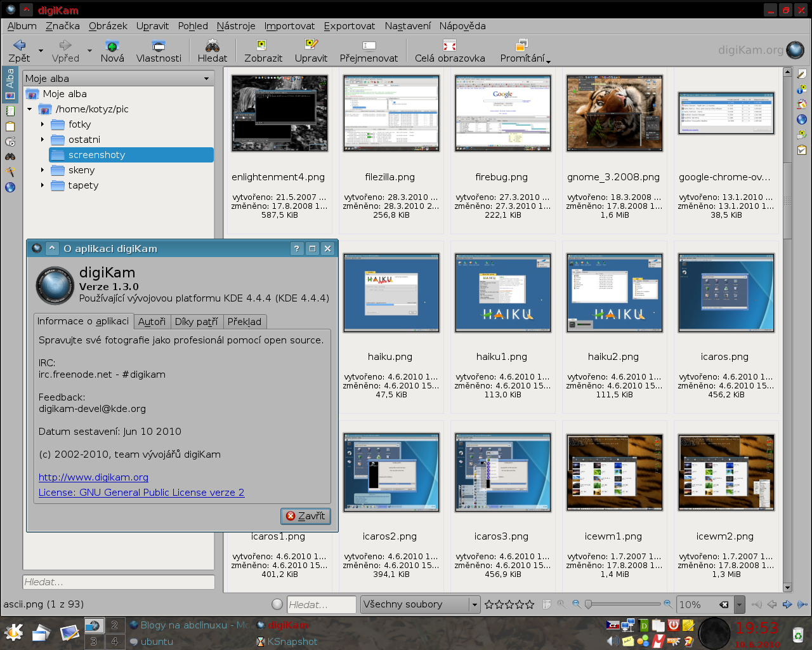Open the 10% zoom level dropdown

[x=739, y=604]
